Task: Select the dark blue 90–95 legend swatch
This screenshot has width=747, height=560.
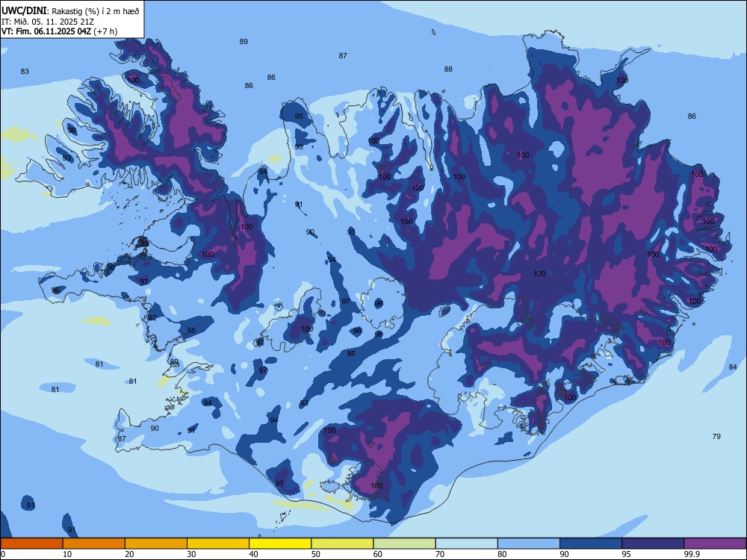Action: [x=591, y=544]
